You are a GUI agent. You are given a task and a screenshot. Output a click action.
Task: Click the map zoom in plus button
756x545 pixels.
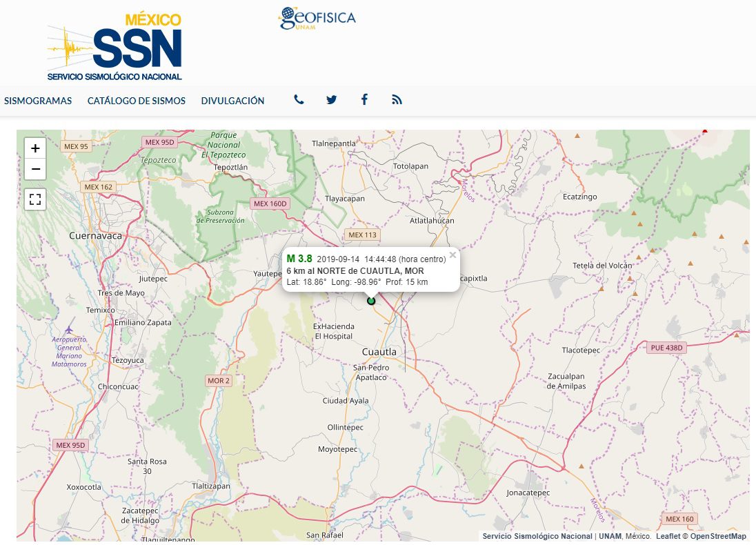coord(35,148)
